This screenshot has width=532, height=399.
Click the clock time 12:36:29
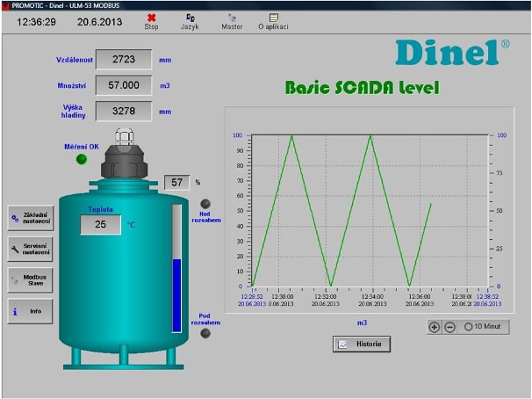pyautogui.click(x=36, y=22)
